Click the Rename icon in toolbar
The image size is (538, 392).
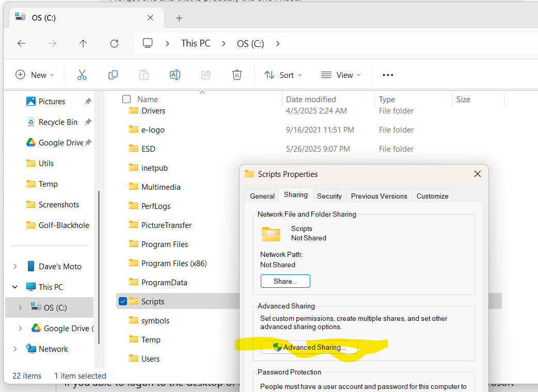point(175,75)
